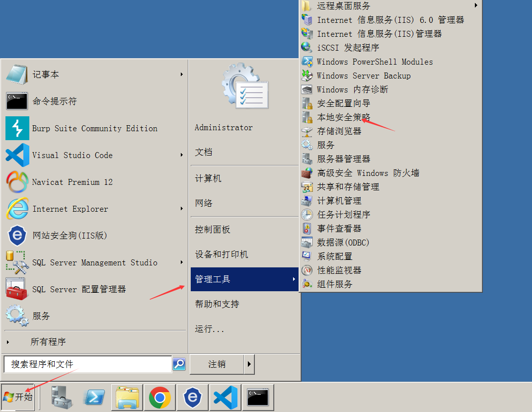Open Internet 信息服务(IIS) 6.0 管理器
Screen dimensions: 532x412
tap(390, 20)
